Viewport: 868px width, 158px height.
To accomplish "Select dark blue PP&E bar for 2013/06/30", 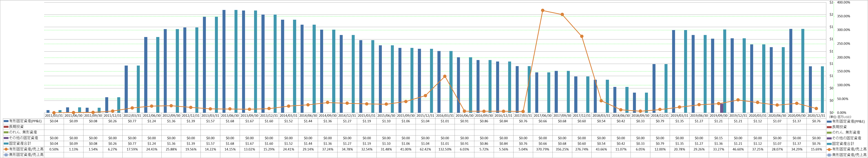I will [224, 61].
